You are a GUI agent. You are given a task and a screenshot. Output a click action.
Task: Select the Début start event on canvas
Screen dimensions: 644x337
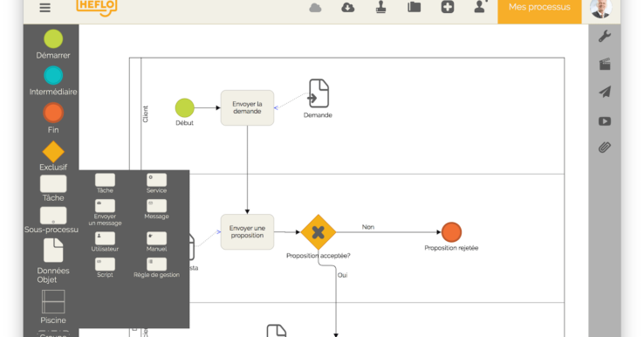click(185, 108)
